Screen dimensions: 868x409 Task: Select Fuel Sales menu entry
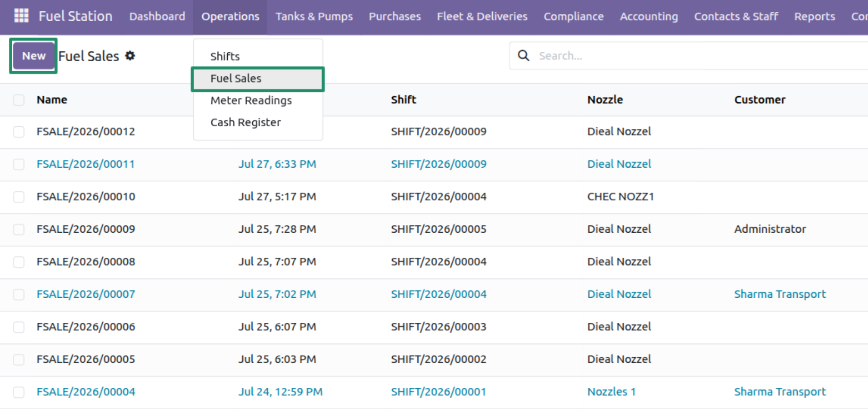click(x=258, y=79)
